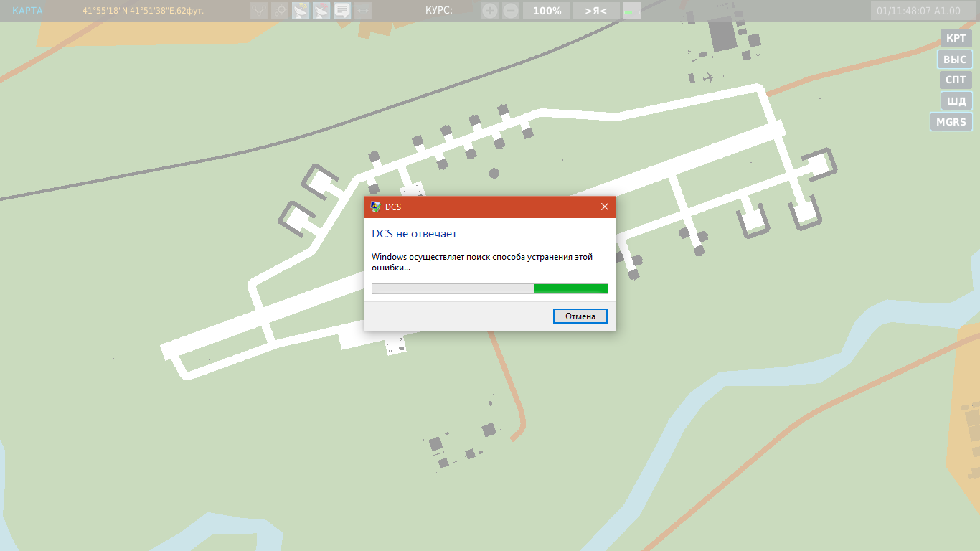Screen dimensions: 980x551
Task: Toggle the red radar dish icon
Action: click(321, 11)
